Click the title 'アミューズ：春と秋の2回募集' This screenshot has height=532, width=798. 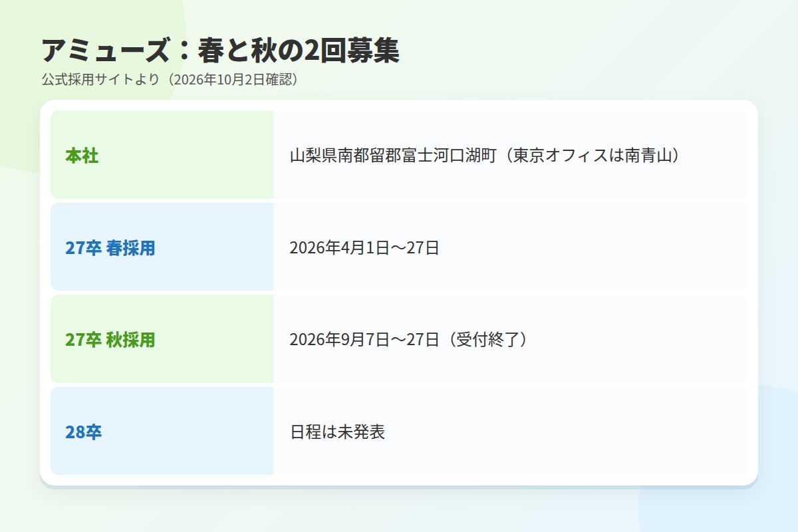(220, 51)
